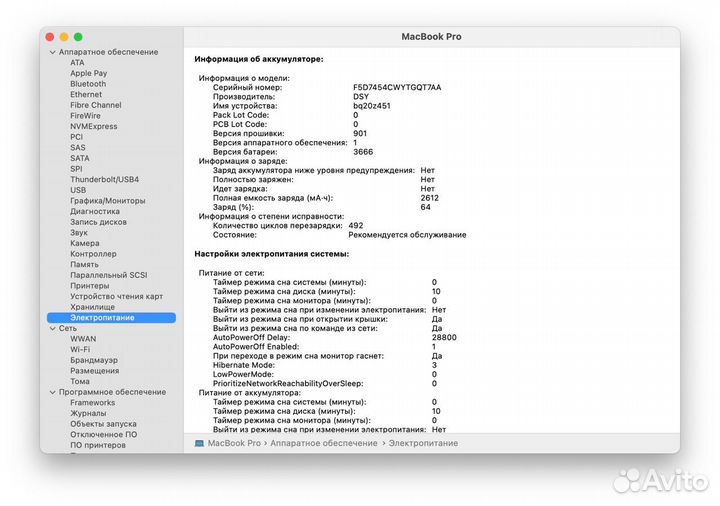Select Объекты запуска entry
The height and width of the screenshot is (506, 720).
[x=103, y=424]
